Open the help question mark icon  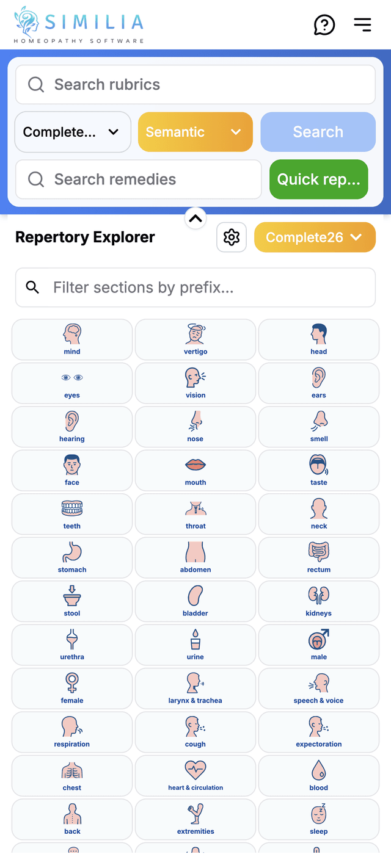[x=324, y=25]
